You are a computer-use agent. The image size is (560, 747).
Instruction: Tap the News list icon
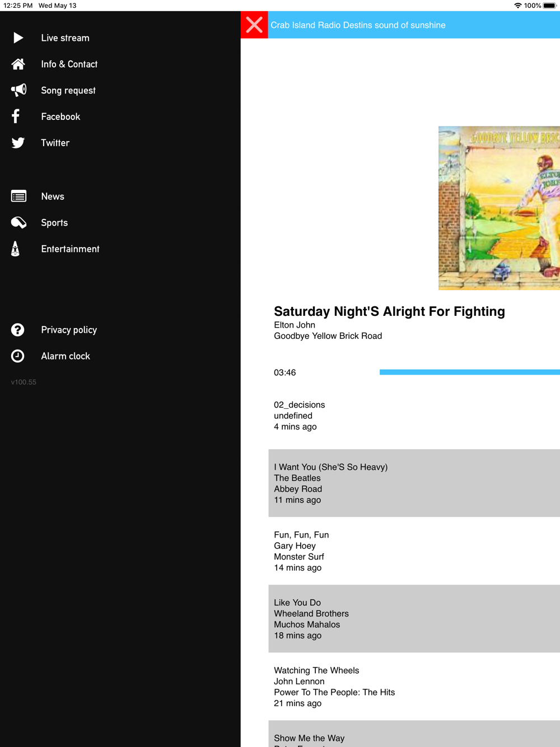pyautogui.click(x=18, y=197)
